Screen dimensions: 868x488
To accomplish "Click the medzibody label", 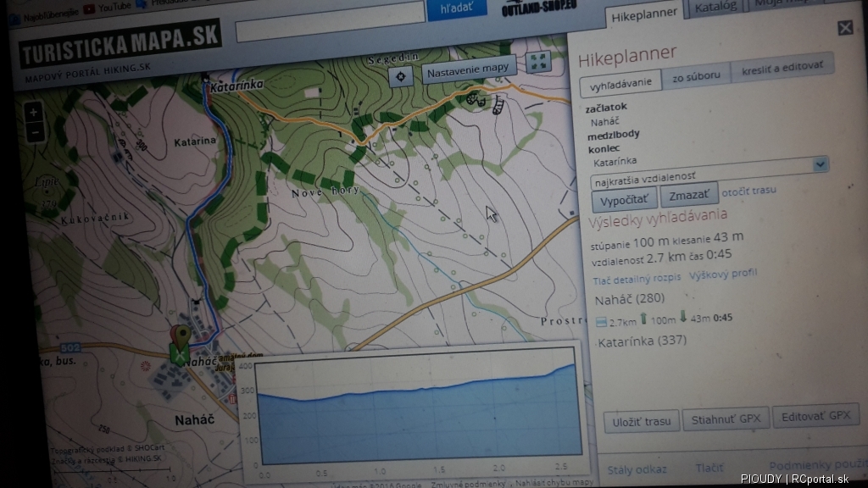I will 614,134.
